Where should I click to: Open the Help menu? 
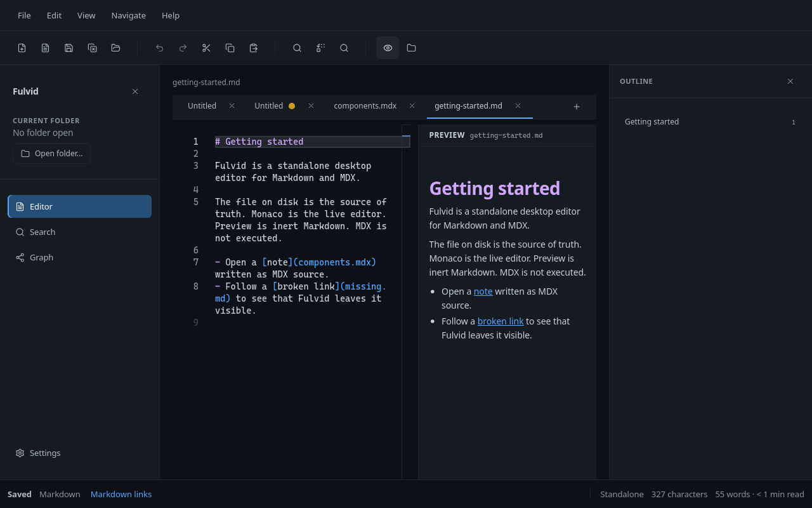(171, 15)
